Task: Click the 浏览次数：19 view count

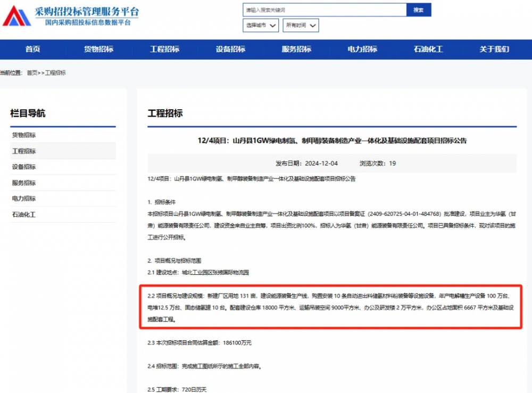Action: tap(378, 163)
